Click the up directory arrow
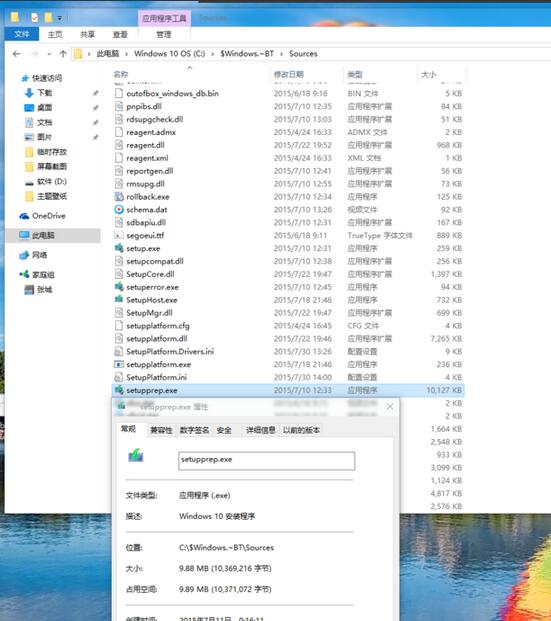 [x=63, y=54]
